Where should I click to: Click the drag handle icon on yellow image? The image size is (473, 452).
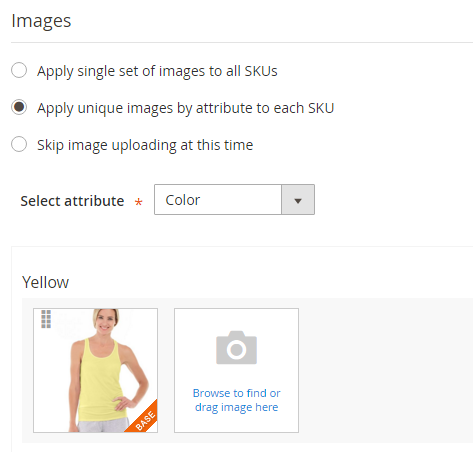point(46,319)
